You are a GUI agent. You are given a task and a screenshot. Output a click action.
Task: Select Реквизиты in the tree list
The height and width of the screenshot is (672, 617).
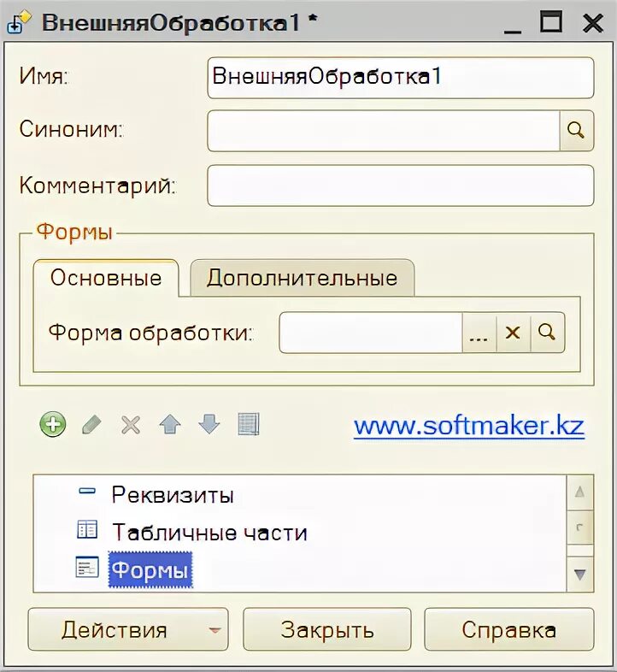click(x=173, y=495)
